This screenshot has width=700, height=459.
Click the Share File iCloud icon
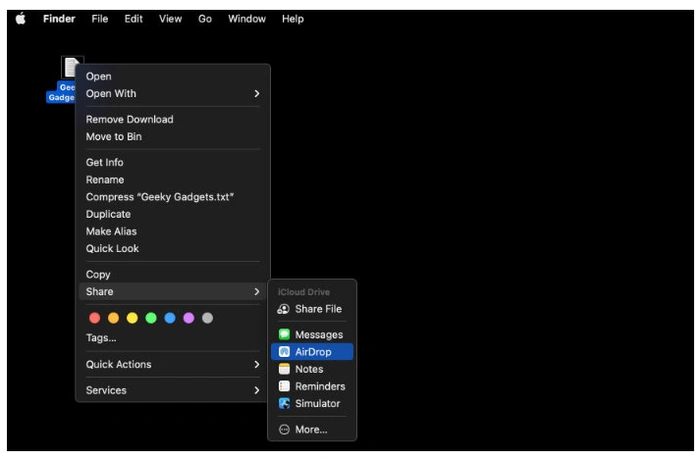(x=284, y=309)
